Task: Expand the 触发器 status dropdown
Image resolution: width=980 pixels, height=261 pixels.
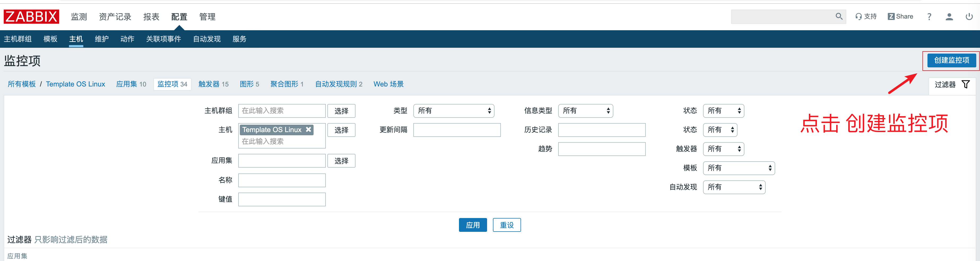Action: 723,149
